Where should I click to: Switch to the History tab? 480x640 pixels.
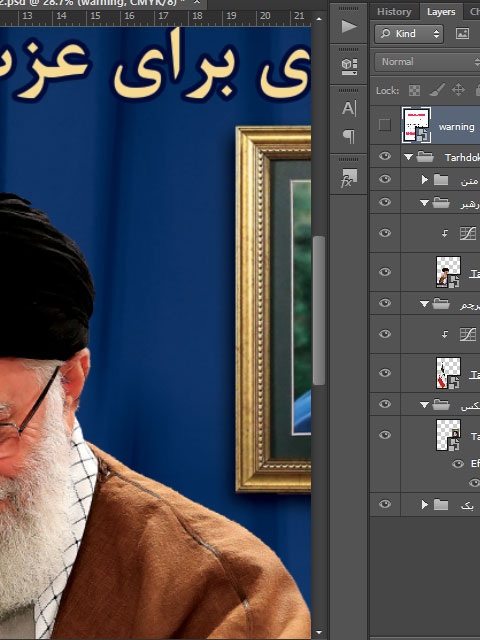coord(394,12)
